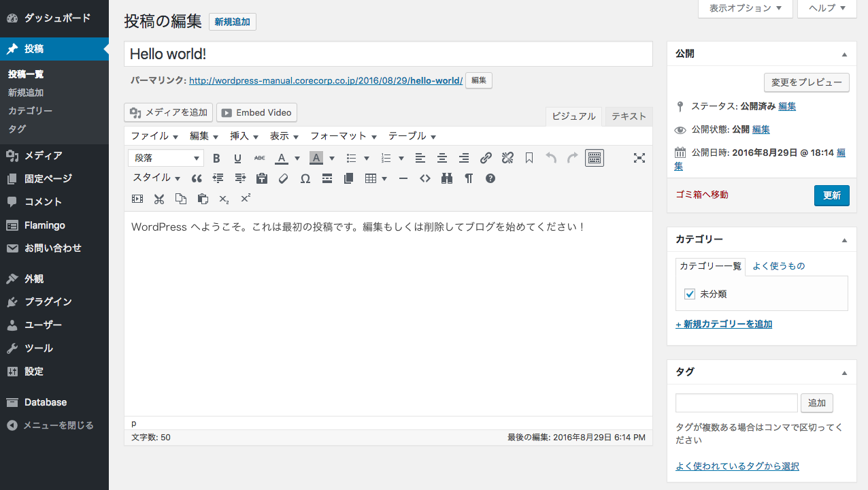Toggle underline formatting
868x490 pixels.
(237, 159)
